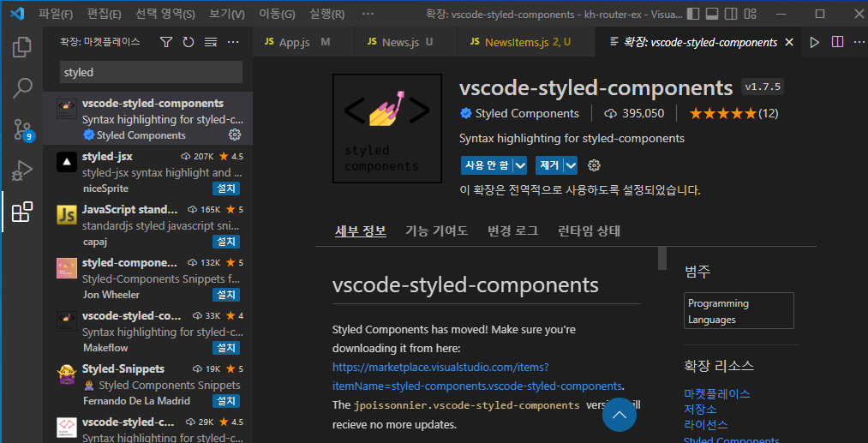Open the Edit (편집) menu
The height and width of the screenshot is (443, 868).
point(104,14)
